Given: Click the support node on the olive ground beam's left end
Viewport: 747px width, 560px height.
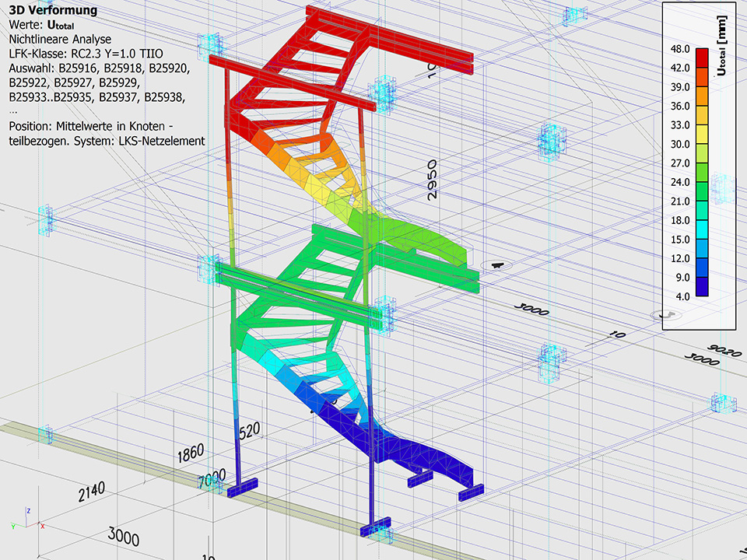Looking at the screenshot, I should point(46,434).
